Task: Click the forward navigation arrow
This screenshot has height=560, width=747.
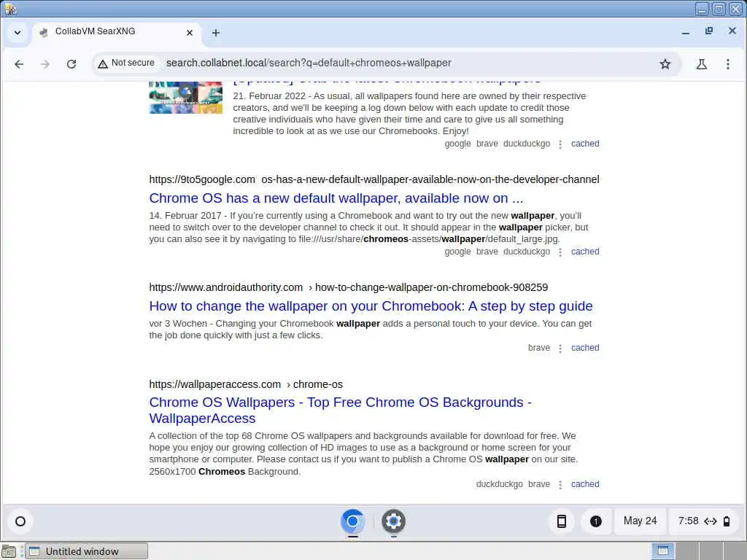Action: pyautogui.click(x=44, y=64)
